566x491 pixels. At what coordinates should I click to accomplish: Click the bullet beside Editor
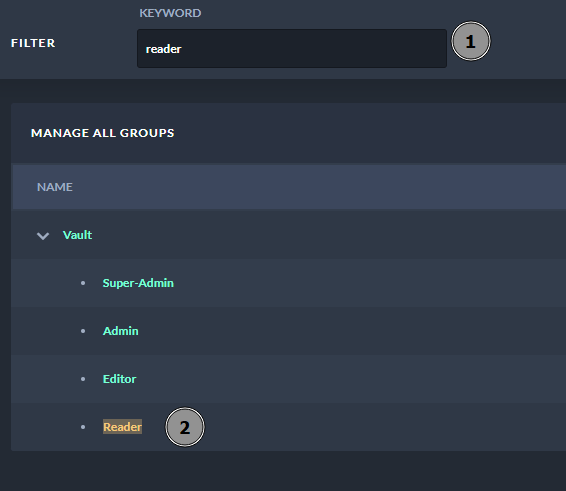point(83,379)
